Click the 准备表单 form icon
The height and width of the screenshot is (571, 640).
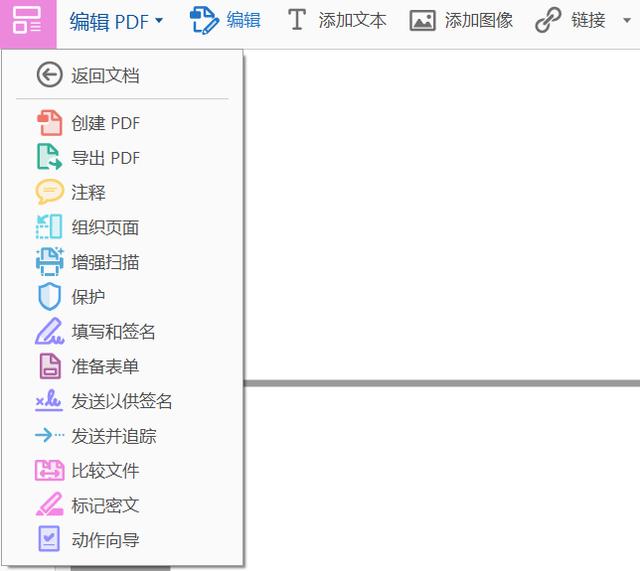click(50, 366)
